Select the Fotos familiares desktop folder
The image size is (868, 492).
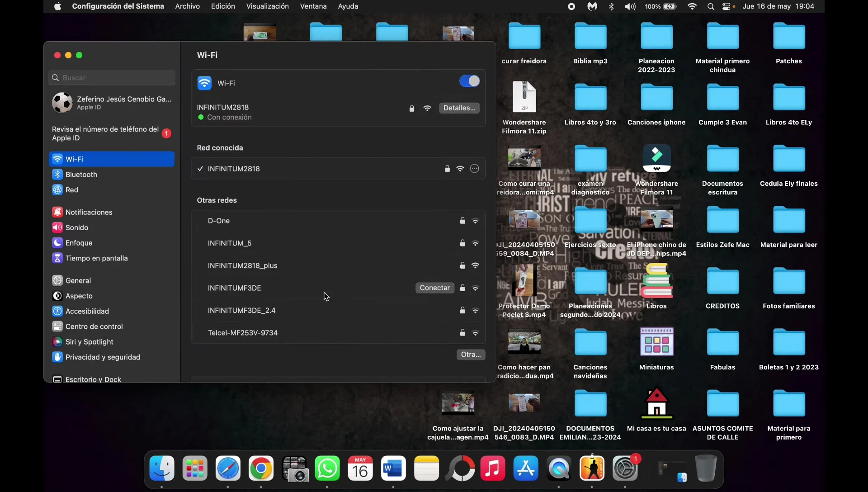(x=789, y=288)
